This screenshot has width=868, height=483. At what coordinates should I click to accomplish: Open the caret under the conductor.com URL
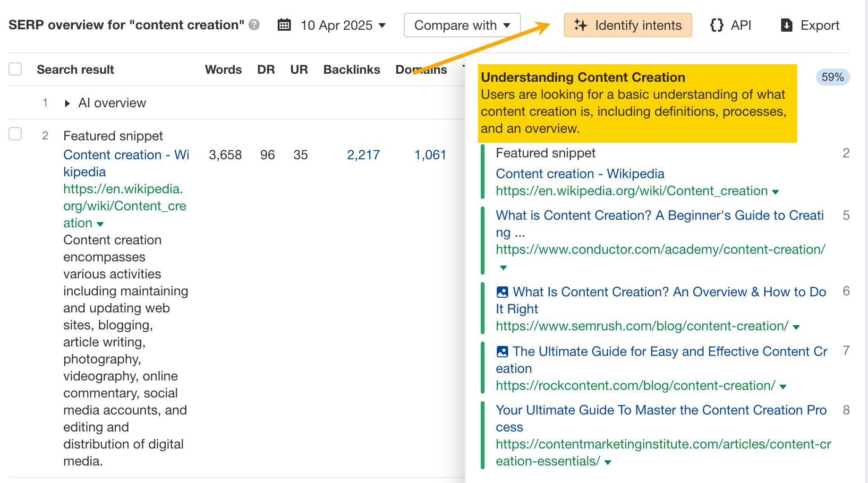[503, 267]
